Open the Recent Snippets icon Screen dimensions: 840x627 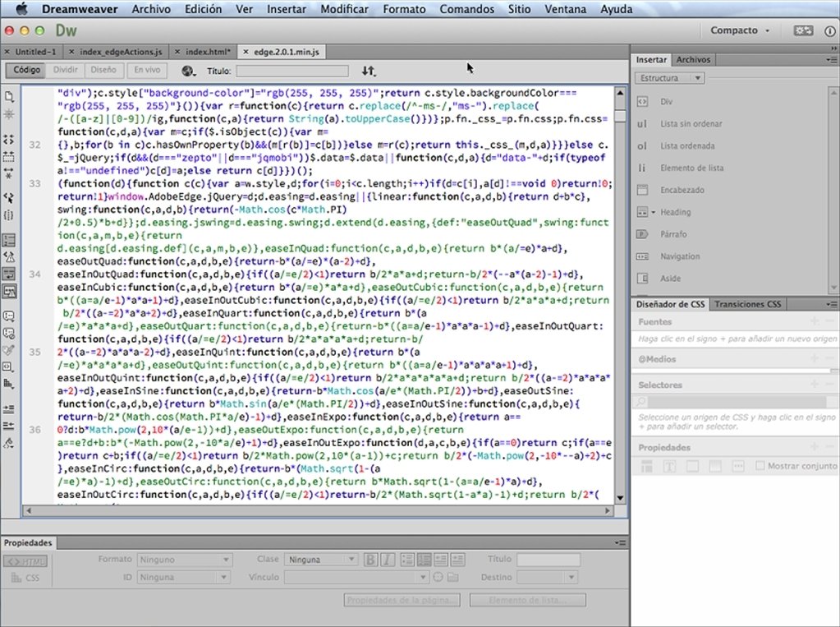tap(9, 367)
